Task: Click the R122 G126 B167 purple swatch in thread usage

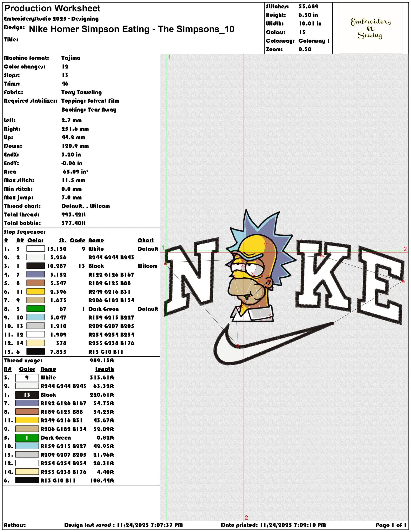Action: [x=27, y=403]
